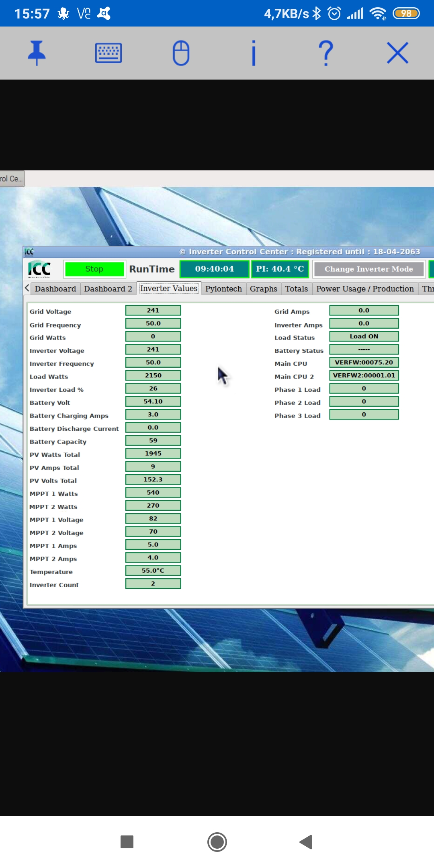434x868 pixels.
Task: Open Power Usage / Production tab
Action: 364,289
